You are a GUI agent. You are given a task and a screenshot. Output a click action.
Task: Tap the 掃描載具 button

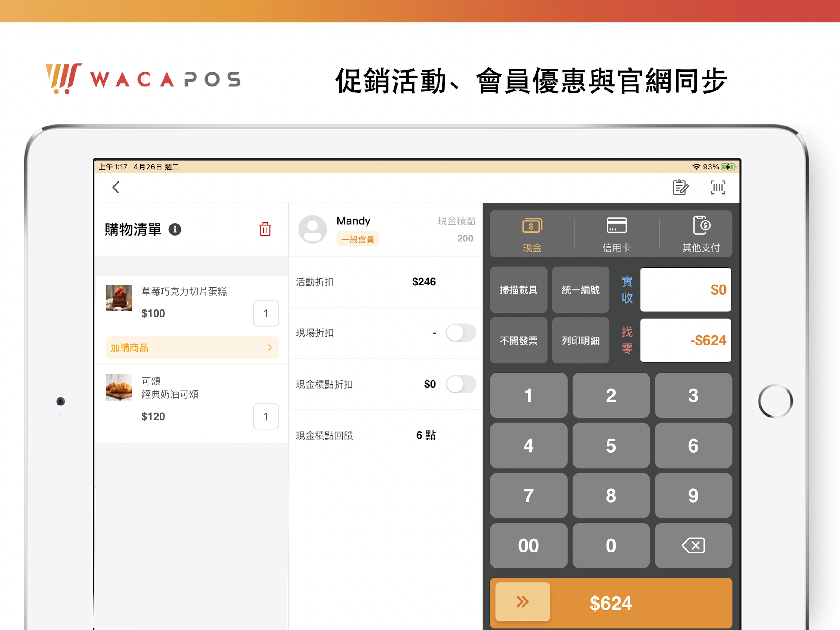[x=518, y=289]
